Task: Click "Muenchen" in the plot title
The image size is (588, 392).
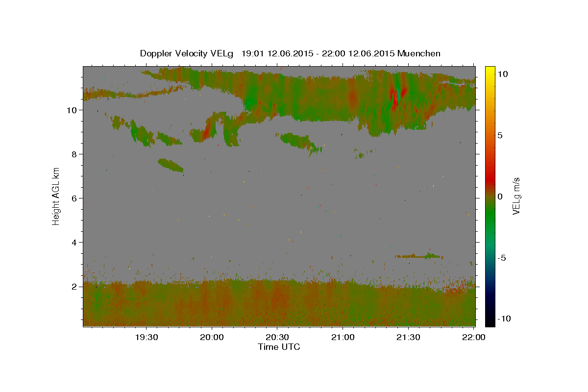Action: click(x=419, y=53)
